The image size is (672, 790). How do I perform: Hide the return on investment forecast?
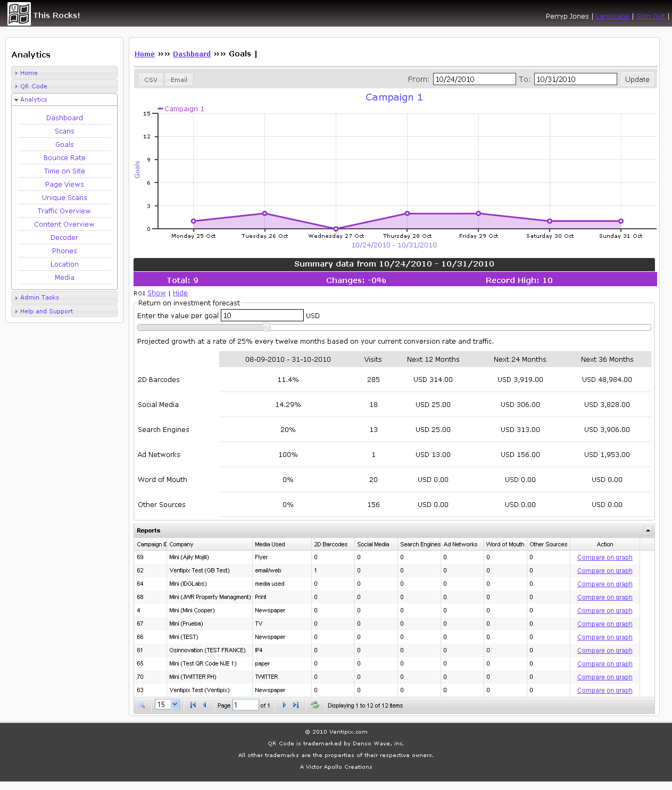click(x=180, y=293)
